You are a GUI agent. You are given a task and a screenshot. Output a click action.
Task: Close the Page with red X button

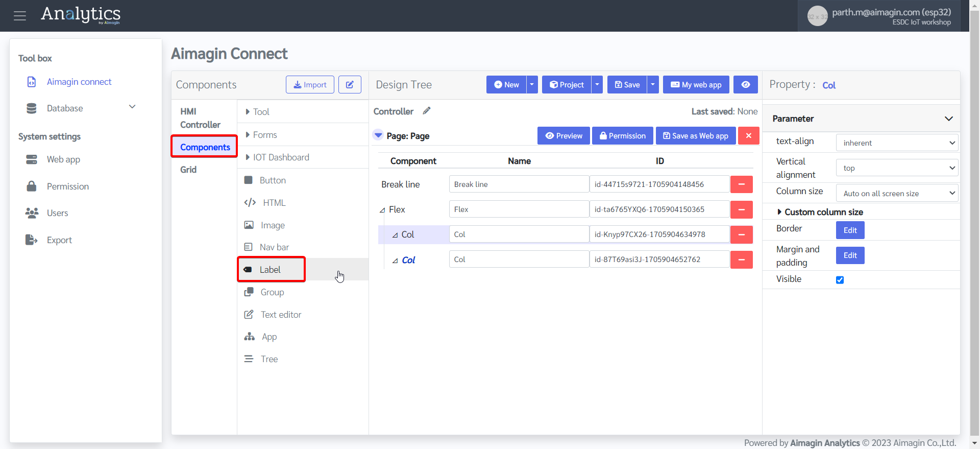749,136
